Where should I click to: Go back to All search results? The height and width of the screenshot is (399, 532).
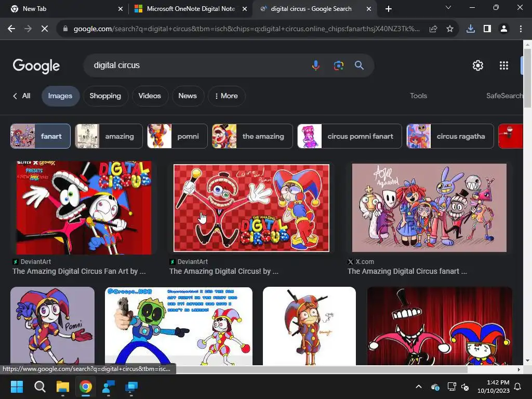coord(22,96)
